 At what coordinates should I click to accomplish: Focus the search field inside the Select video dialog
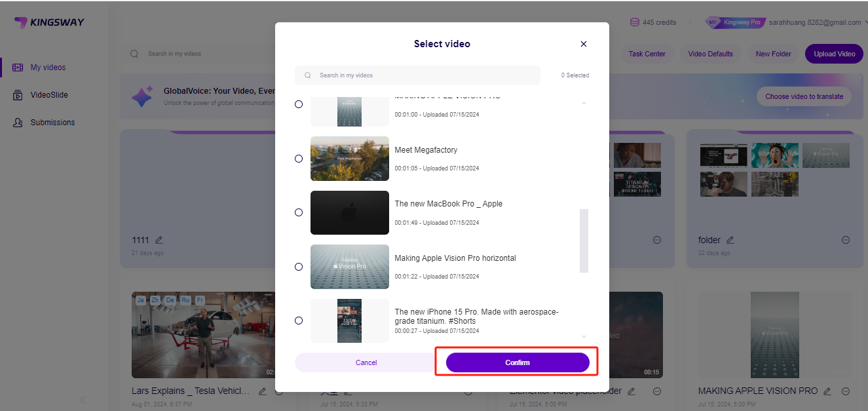tap(417, 75)
